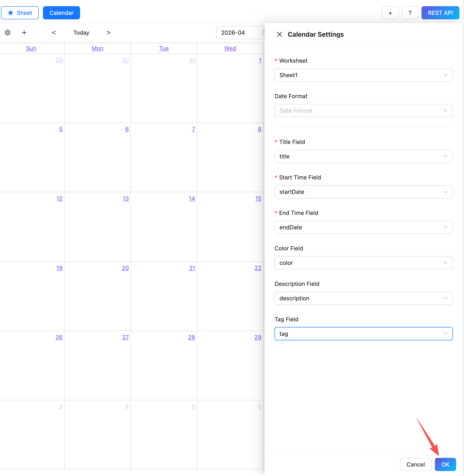
Task: Click the calendar settings gear icon
Action: [x=8, y=33]
